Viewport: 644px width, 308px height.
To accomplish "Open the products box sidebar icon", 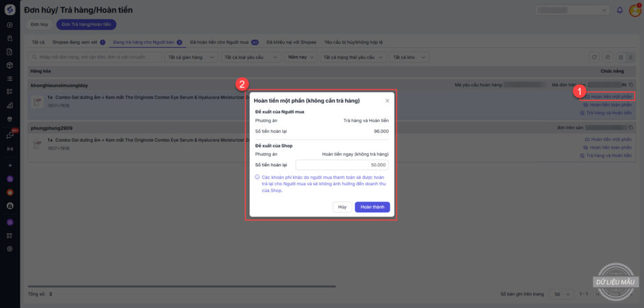I will [x=9, y=65].
